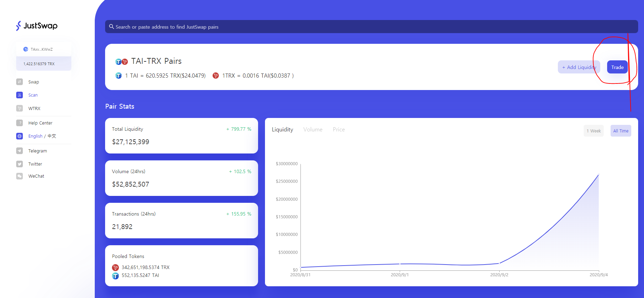The height and width of the screenshot is (298, 644).
Task: Click the $30000000 axis label
Action: click(x=287, y=164)
